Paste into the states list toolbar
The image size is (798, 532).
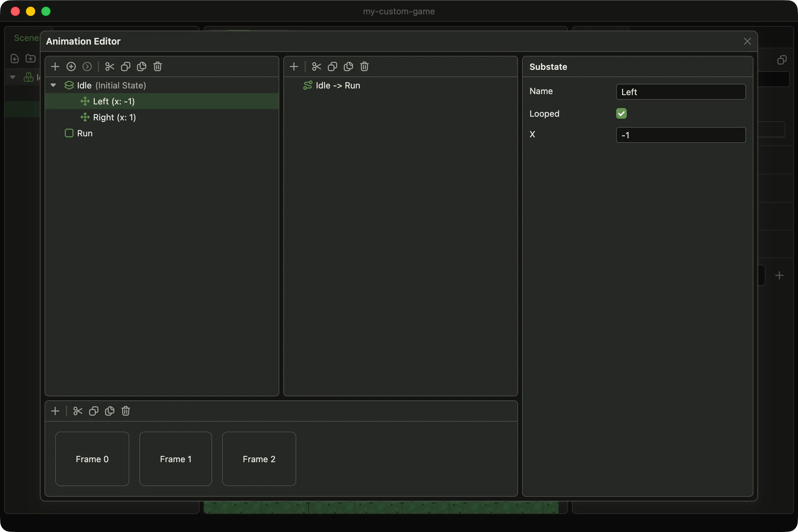point(142,66)
